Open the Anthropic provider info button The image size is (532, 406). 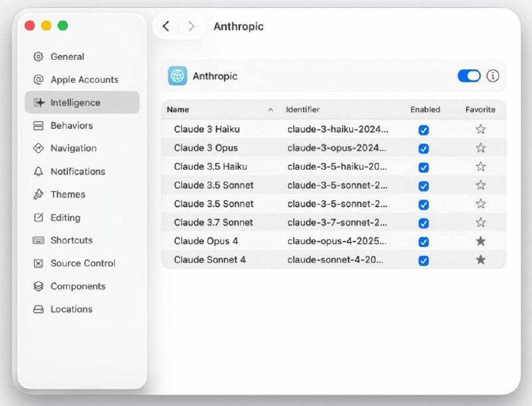pyautogui.click(x=493, y=76)
